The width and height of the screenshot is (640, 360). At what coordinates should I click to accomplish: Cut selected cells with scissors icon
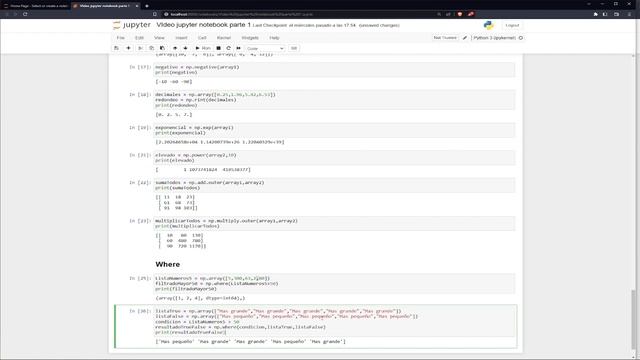pyautogui.click(x=140, y=48)
